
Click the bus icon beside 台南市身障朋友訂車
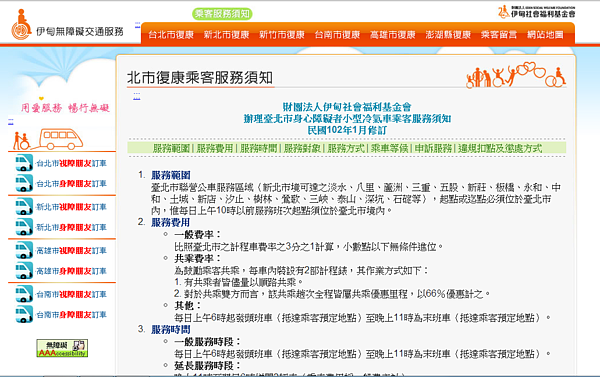(24, 314)
